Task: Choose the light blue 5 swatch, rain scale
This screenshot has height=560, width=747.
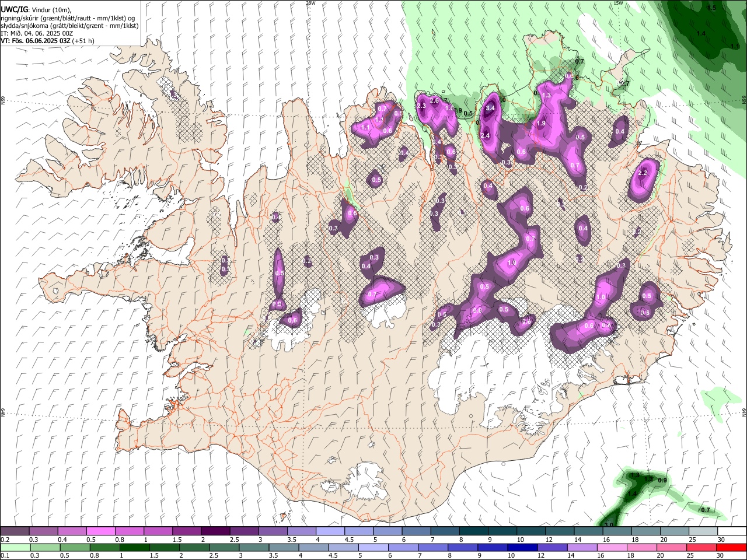Action: tap(373, 547)
